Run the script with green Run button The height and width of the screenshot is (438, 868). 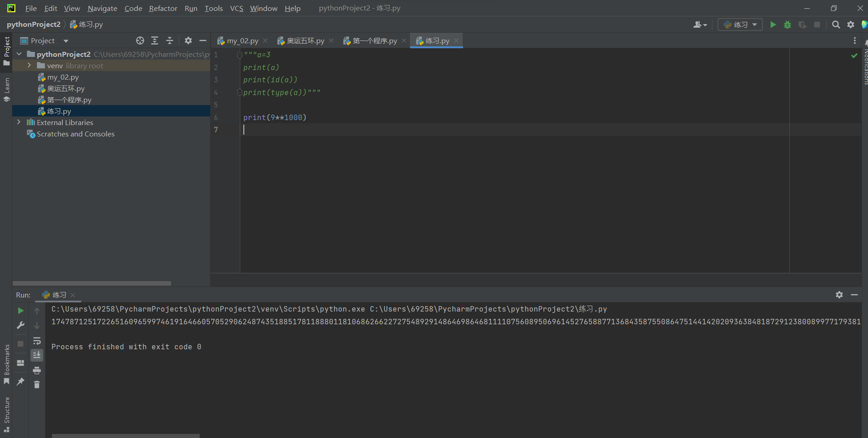pyautogui.click(x=772, y=25)
